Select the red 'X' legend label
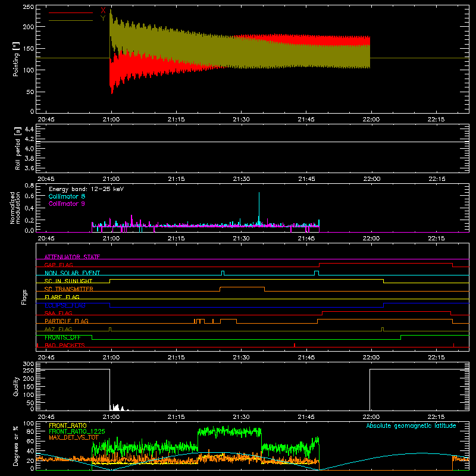This screenshot has height=476, width=476. [x=103, y=11]
